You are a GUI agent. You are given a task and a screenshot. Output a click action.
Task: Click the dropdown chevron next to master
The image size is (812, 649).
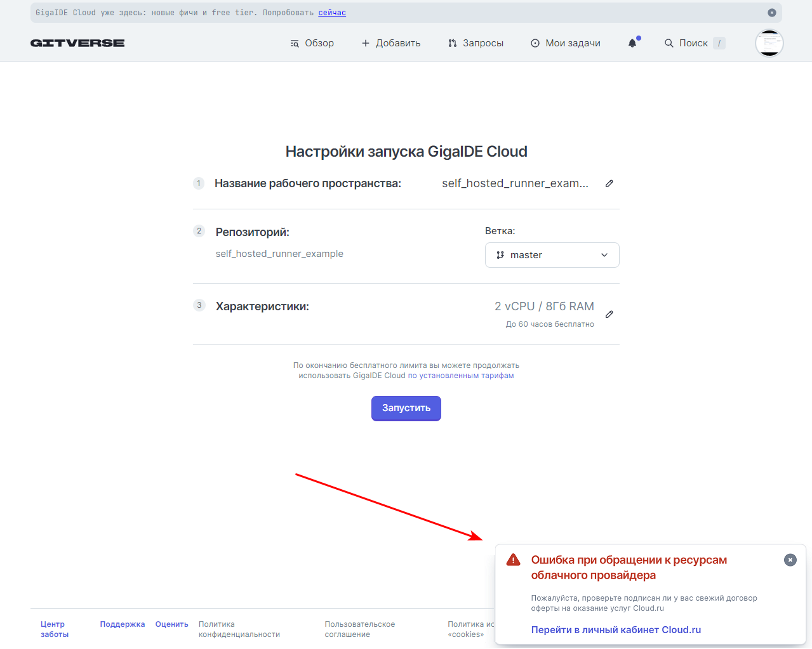pos(604,255)
